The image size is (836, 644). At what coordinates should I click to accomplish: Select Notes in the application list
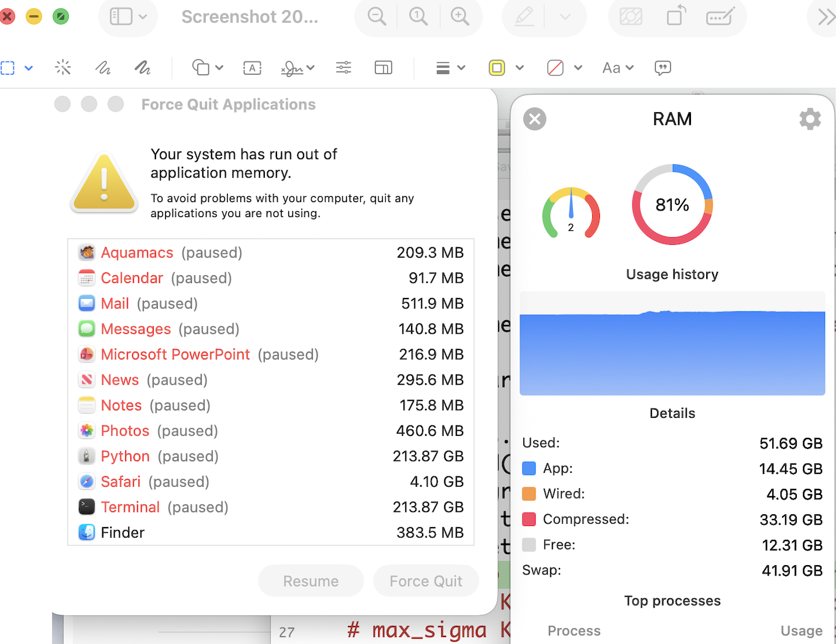(271, 405)
